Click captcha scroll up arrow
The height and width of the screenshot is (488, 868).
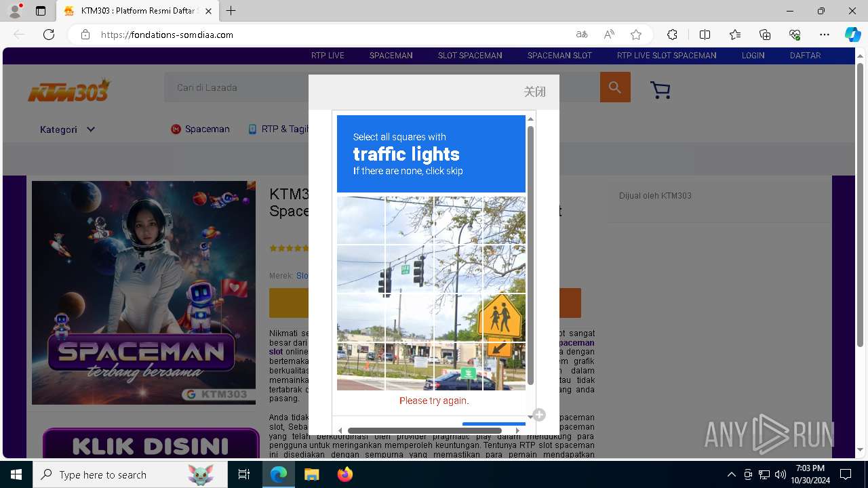[530, 119]
